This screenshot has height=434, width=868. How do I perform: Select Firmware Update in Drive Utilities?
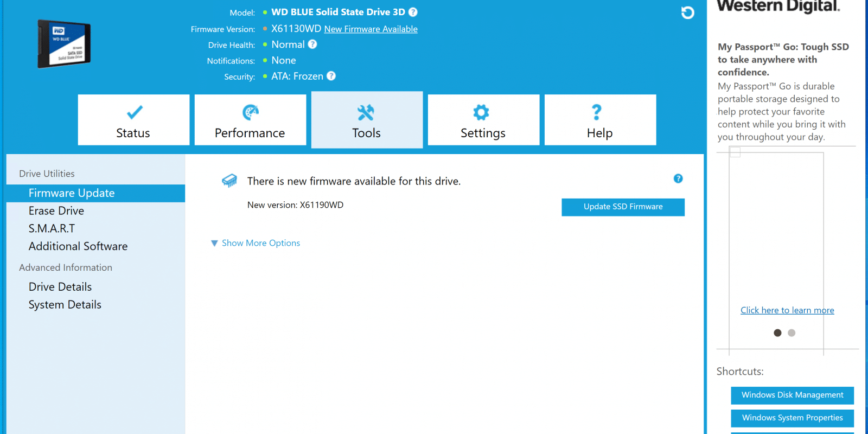(95, 193)
